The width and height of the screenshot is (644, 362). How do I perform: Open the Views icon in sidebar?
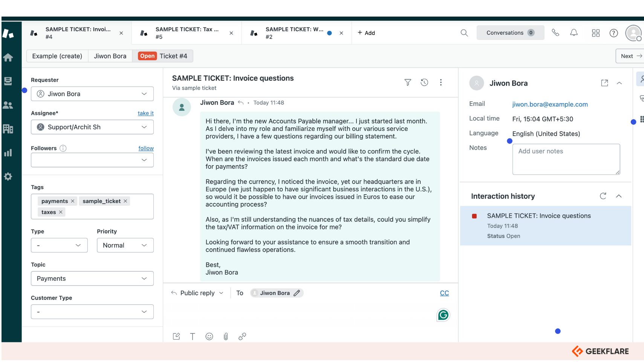8,81
